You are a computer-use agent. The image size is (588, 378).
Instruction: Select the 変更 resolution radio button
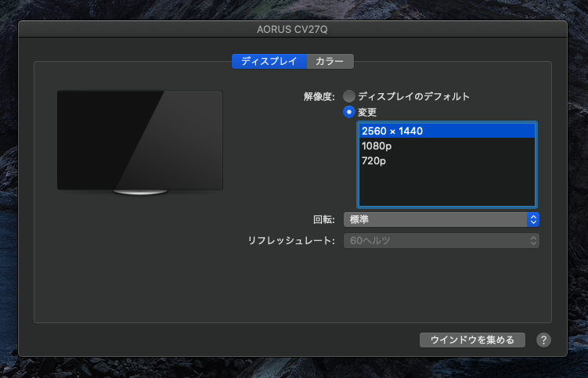pyautogui.click(x=349, y=112)
